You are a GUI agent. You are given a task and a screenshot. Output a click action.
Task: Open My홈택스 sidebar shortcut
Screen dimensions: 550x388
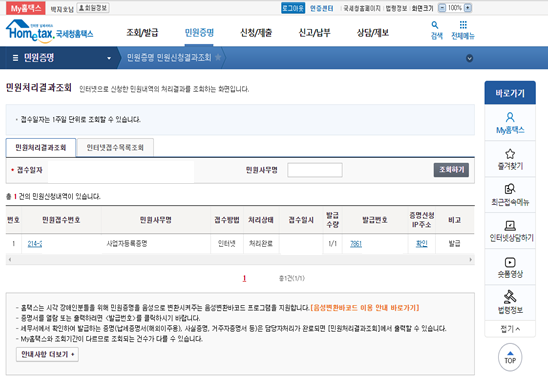coord(510,123)
